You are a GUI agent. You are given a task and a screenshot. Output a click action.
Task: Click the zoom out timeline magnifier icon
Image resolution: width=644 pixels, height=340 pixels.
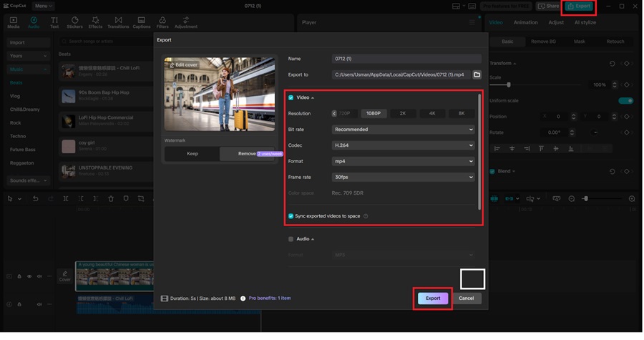[x=571, y=199]
